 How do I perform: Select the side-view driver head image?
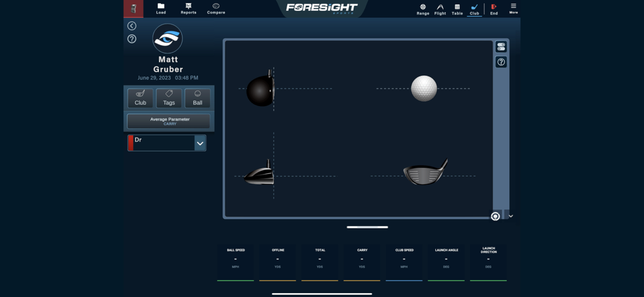258,173
